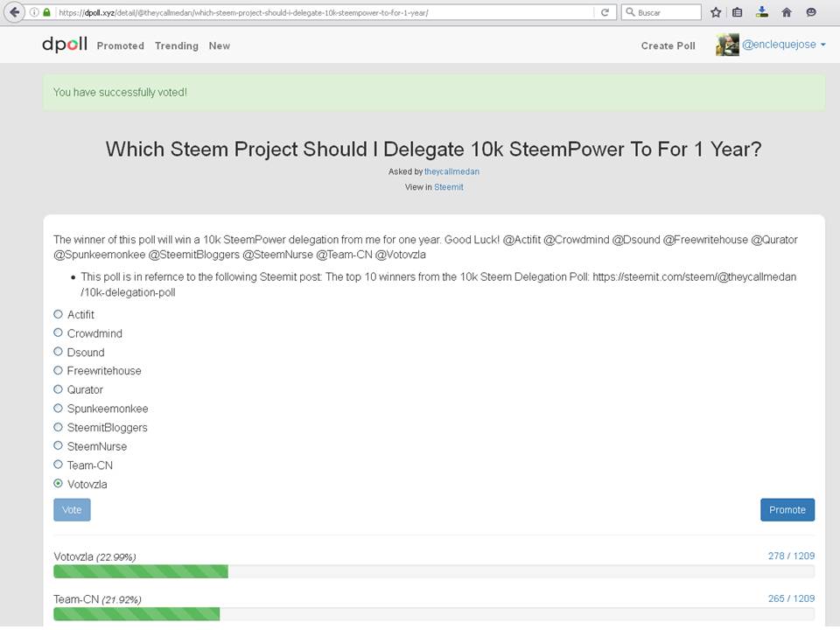Click Create Poll in navbar
Screen dimensions: 840x630
[x=668, y=46]
